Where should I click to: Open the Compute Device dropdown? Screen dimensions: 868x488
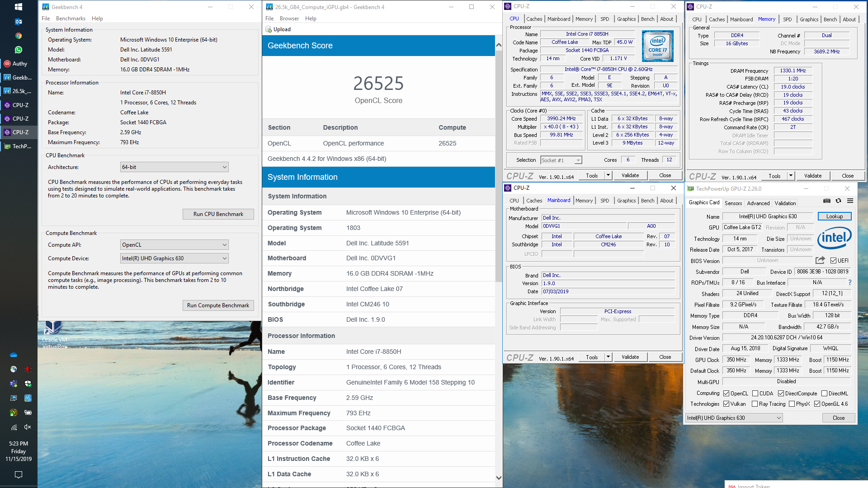pos(174,258)
